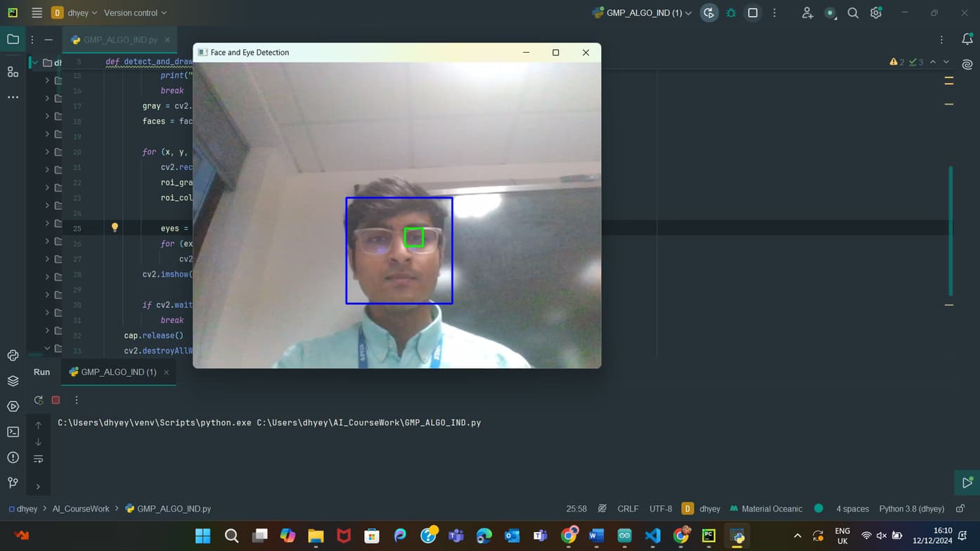
Task: Toggle soft-wrap in Run console
Action: [x=39, y=459]
